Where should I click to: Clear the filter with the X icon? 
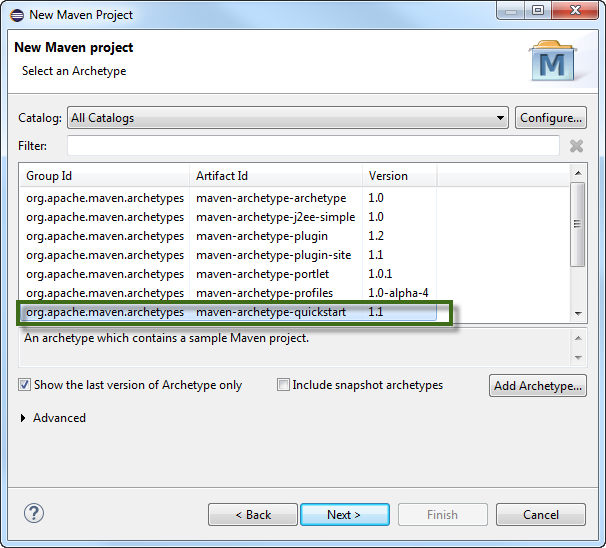click(576, 146)
